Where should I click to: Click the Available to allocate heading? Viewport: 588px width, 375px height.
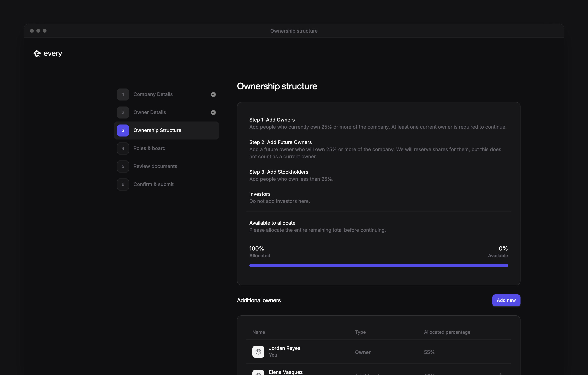[x=272, y=223]
